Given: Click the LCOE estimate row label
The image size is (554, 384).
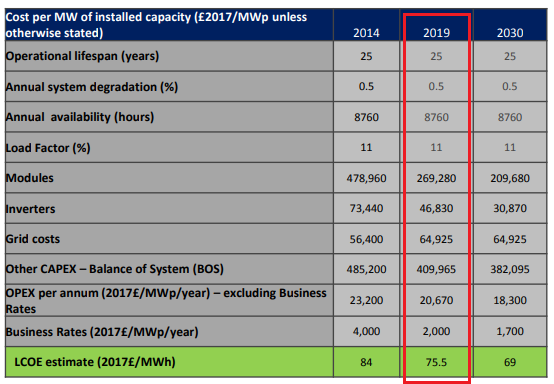Looking at the screenshot, I should [x=95, y=362].
